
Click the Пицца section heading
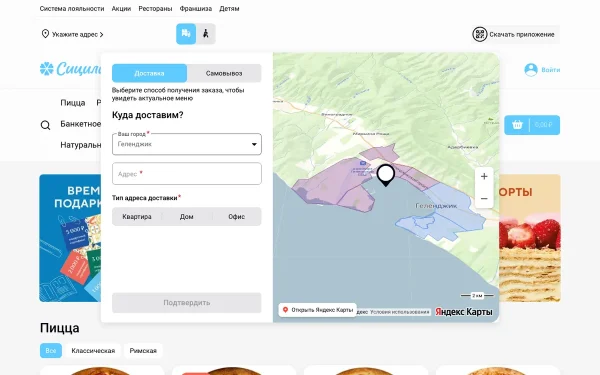[x=60, y=328]
